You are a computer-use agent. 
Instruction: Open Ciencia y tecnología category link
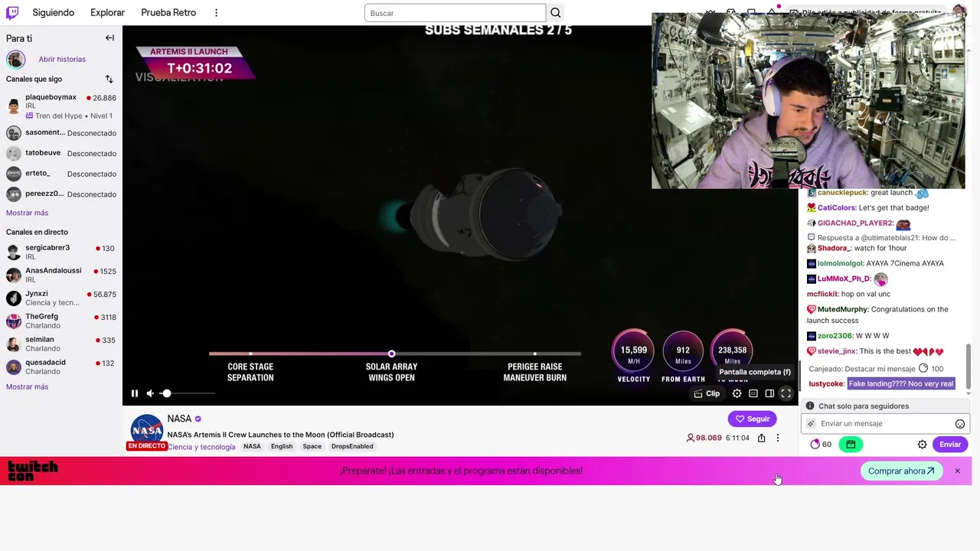[x=201, y=446]
